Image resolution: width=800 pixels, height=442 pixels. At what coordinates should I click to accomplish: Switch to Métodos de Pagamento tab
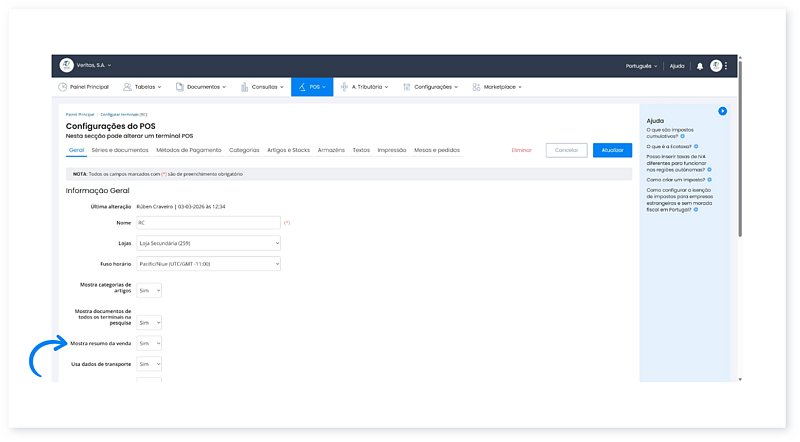189,150
